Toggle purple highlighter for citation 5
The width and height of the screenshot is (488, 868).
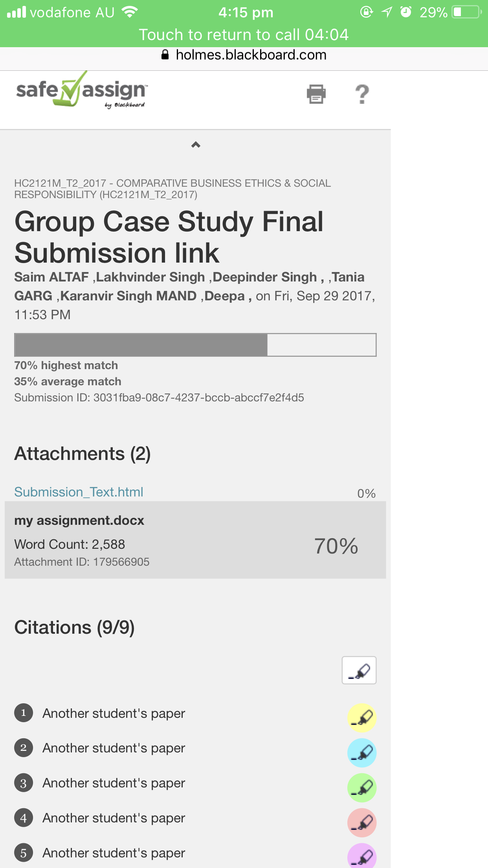[362, 856]
